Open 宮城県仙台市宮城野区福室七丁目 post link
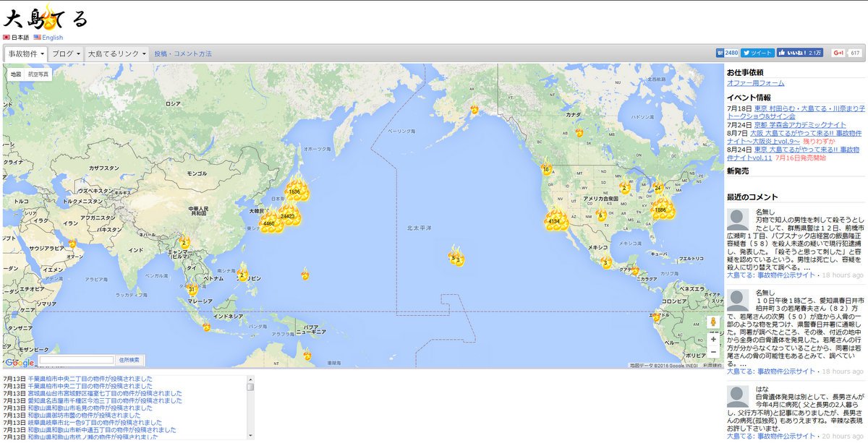This screenshot has height=443, width=868. point(104,393)
